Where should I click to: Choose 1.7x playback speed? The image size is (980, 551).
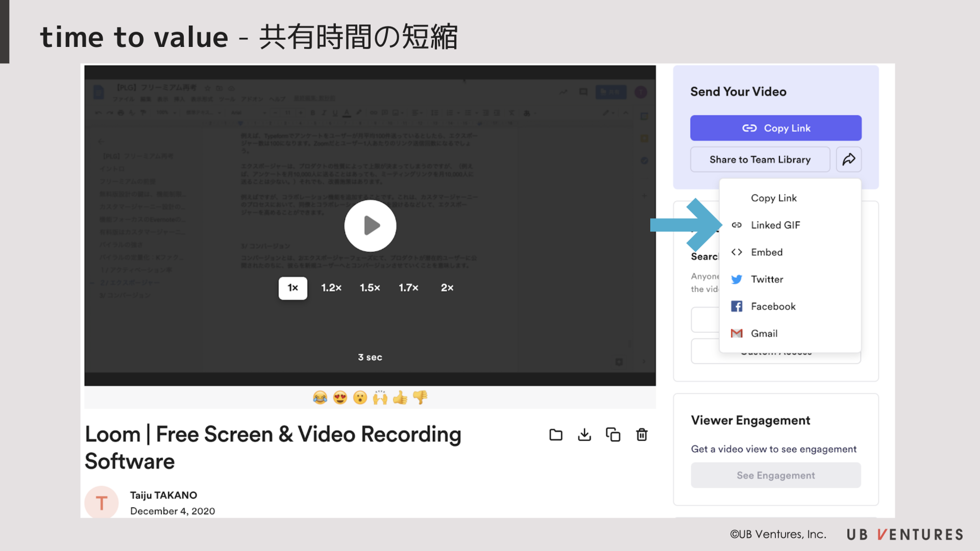click(x=409, y=288)
